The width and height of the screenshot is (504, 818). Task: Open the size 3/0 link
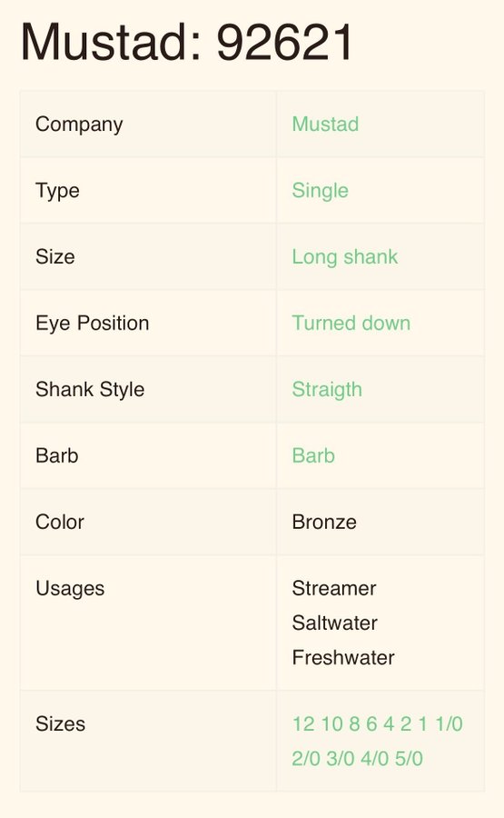click(x=341, y=759)
